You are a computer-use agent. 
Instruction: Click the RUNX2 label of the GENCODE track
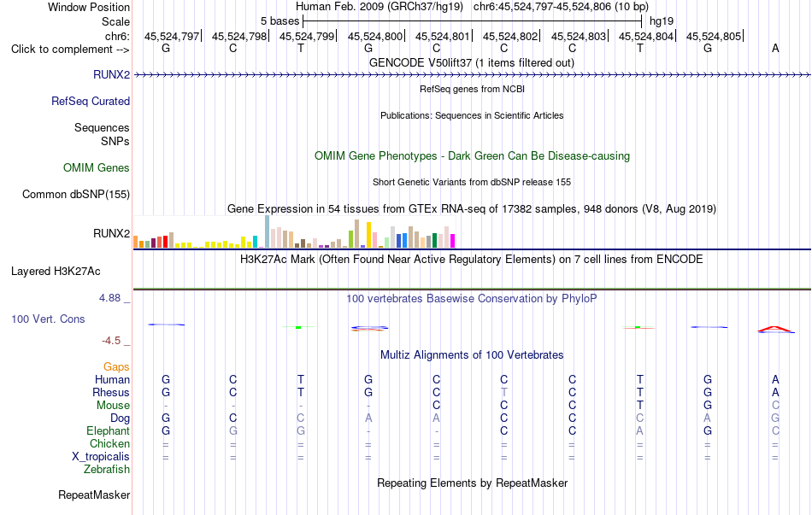point(111,74)
